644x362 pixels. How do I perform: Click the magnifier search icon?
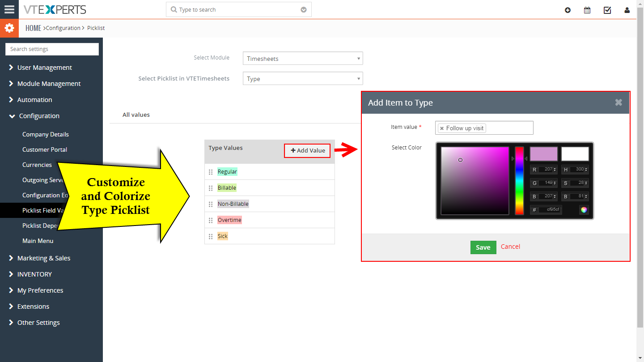174,9
